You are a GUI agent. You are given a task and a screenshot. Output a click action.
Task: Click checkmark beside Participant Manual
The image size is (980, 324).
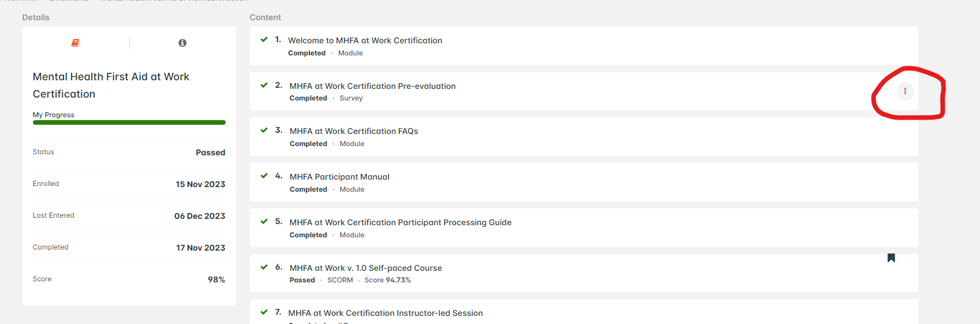click(x=264, y=176)
